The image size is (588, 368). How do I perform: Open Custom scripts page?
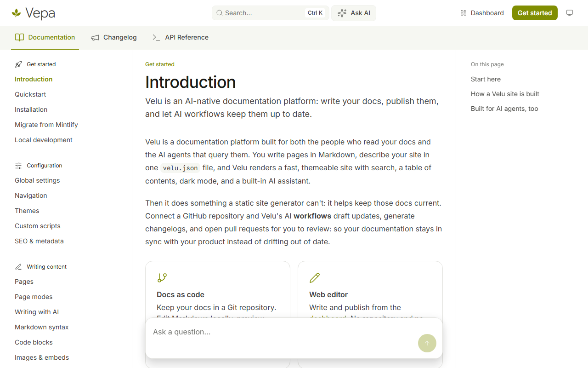[38, 226]
